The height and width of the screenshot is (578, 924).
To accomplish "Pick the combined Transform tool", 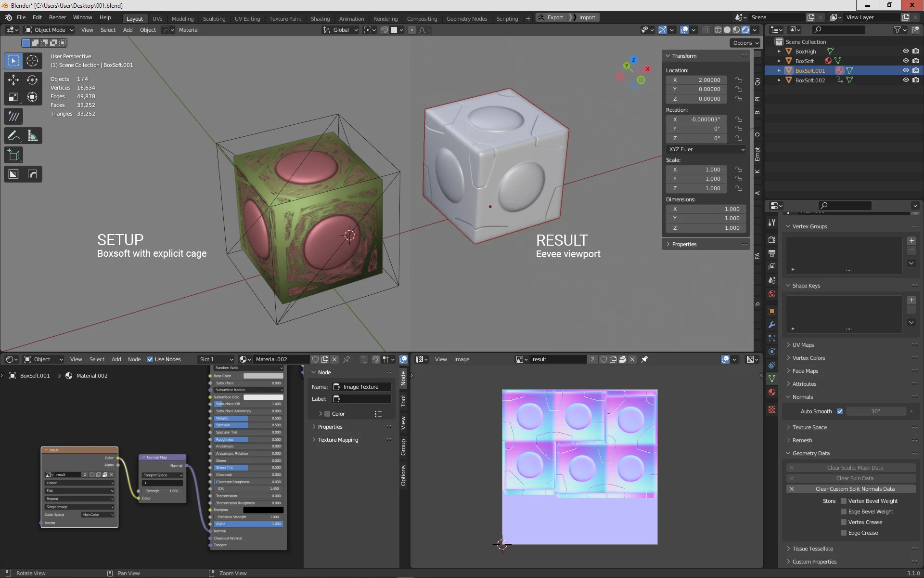I will tap(32, 97).
